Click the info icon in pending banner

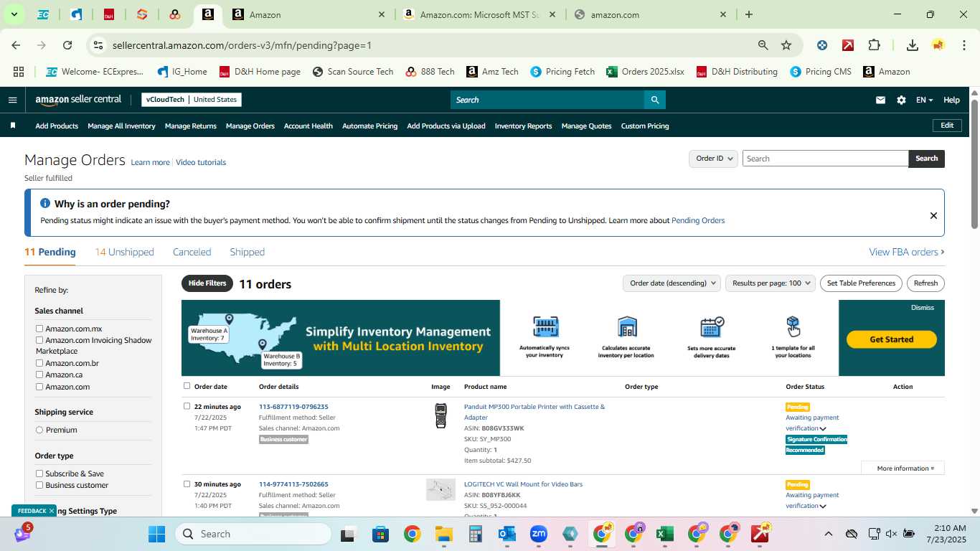pos(45,204)
